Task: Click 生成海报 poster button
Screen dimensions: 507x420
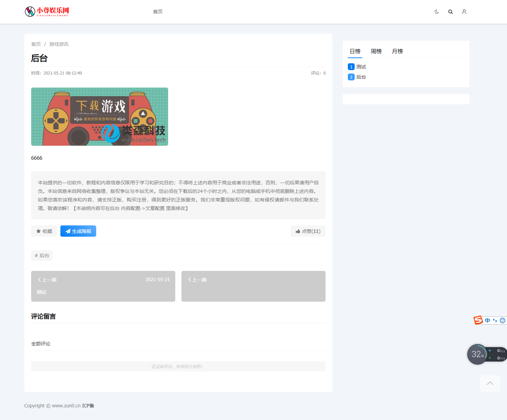Action: point(78,231)
